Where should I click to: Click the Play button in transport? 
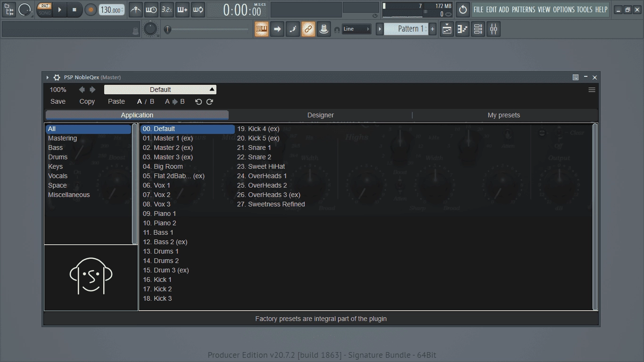click(59, 9)
